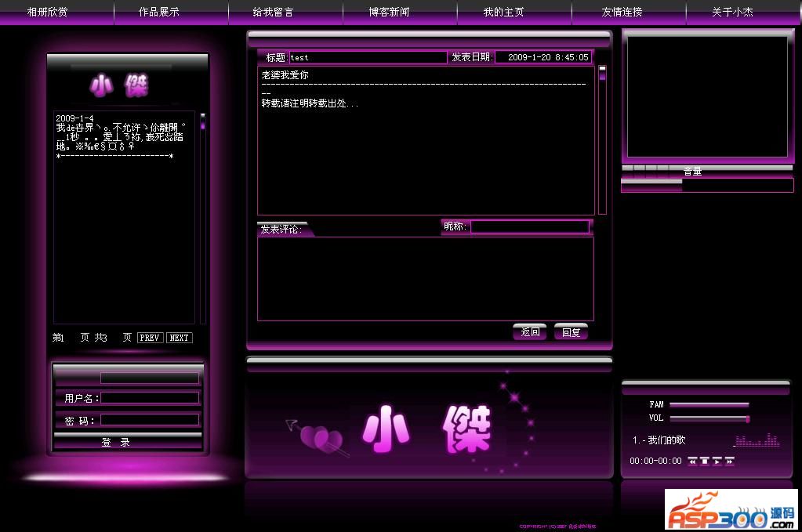Click the 发表评论 comment text area
Screen dimensions: 802x532
(426, 279)
